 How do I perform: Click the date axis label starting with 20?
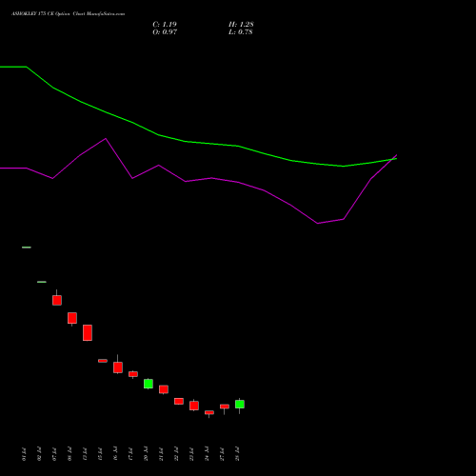point(146,454)
